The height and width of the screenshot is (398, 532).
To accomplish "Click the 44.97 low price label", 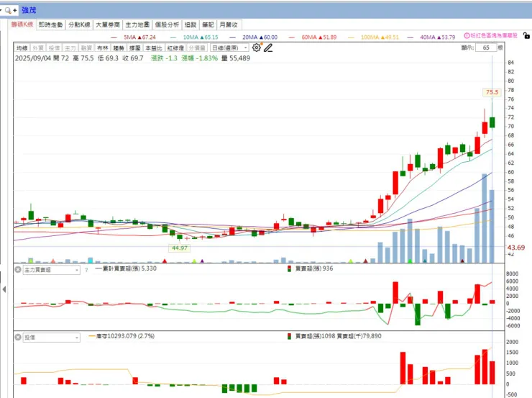I will [x=180, y=248].
